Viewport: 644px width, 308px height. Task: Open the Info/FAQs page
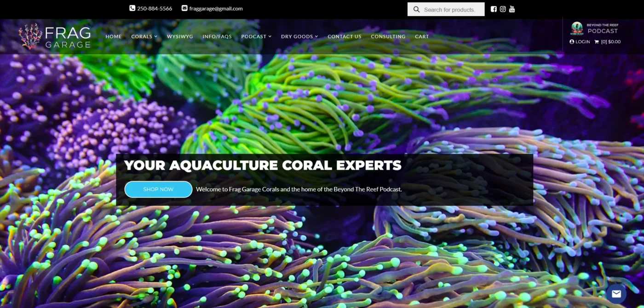pyautogui.click(x=217, y=36)
